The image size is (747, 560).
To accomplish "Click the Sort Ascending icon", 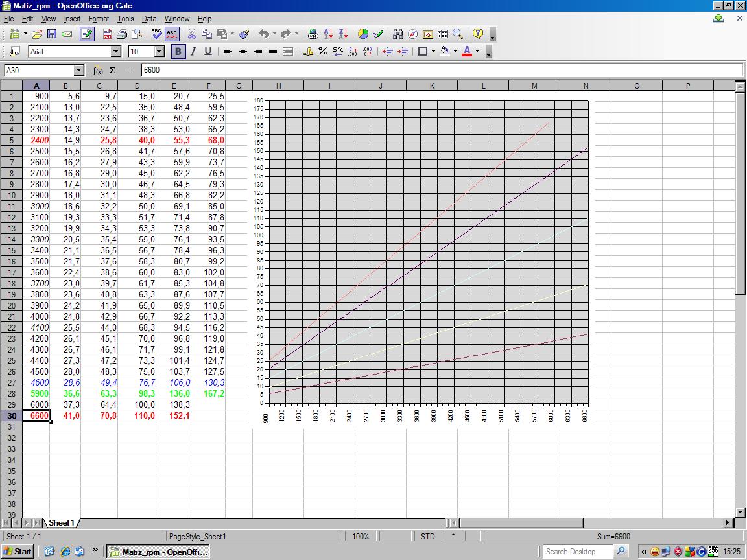I will tap(329, 34).
